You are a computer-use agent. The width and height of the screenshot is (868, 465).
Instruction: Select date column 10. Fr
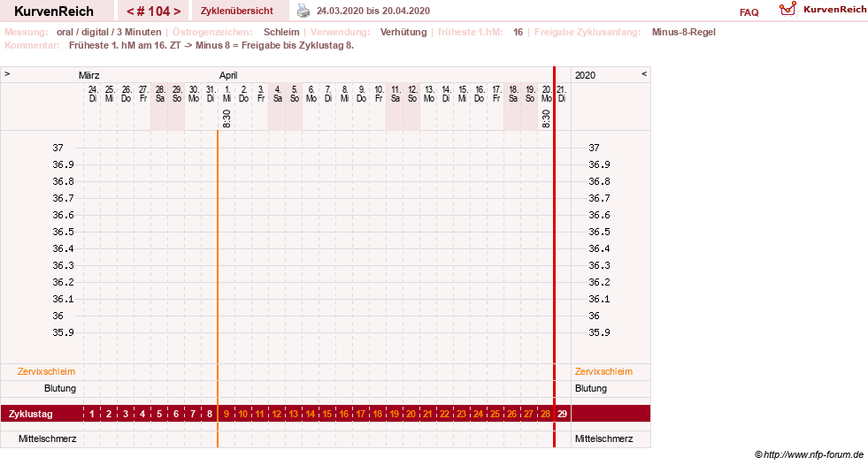click(379, 94)
